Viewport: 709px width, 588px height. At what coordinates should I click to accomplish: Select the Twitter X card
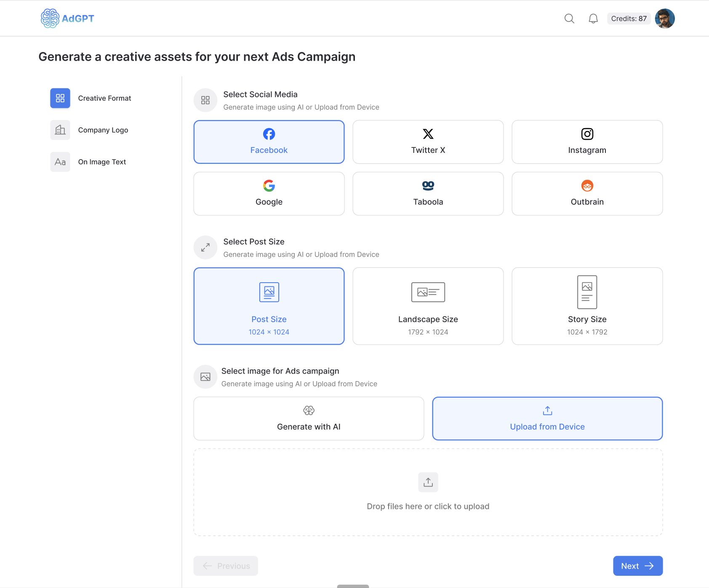[428, 142]
